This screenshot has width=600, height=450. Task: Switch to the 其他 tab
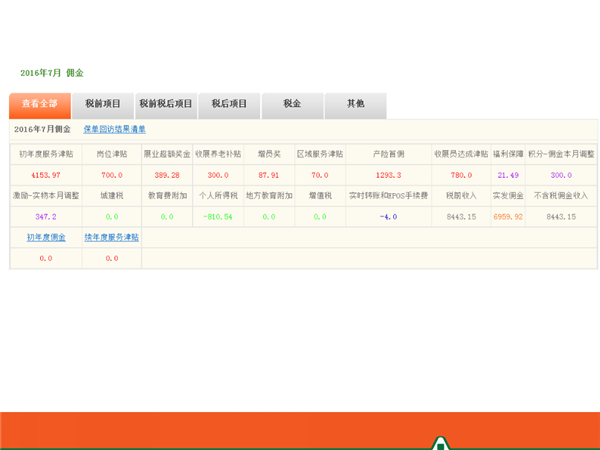tap(355, 104)
